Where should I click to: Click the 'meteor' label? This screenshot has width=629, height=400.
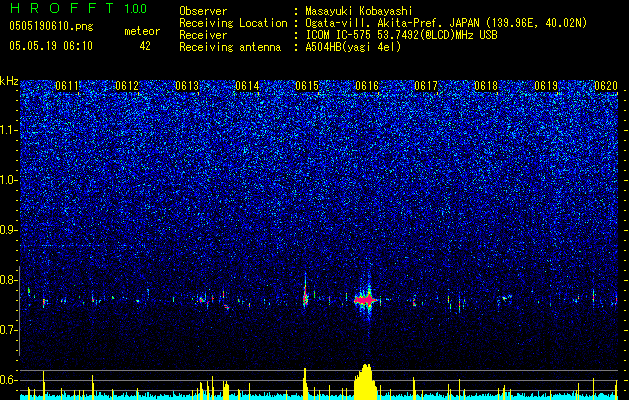[142, 31]
